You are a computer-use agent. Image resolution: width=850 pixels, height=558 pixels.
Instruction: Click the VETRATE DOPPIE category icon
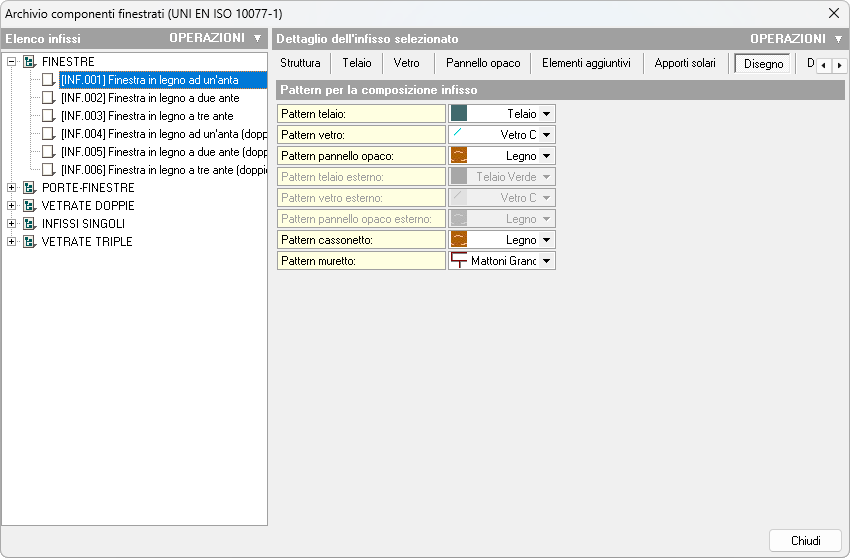(x=29, y=206)
